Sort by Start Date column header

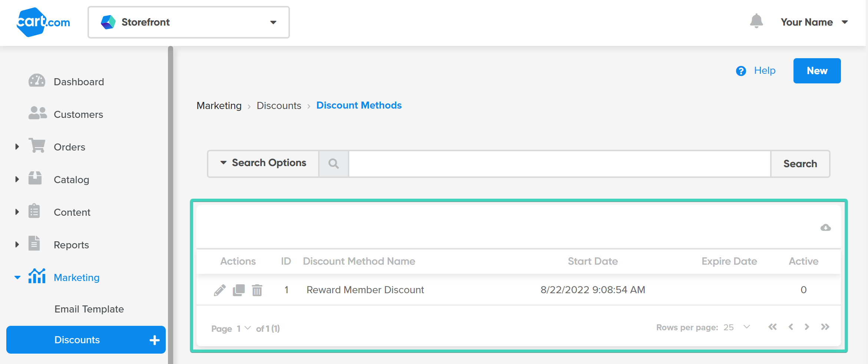click(593, 261)
